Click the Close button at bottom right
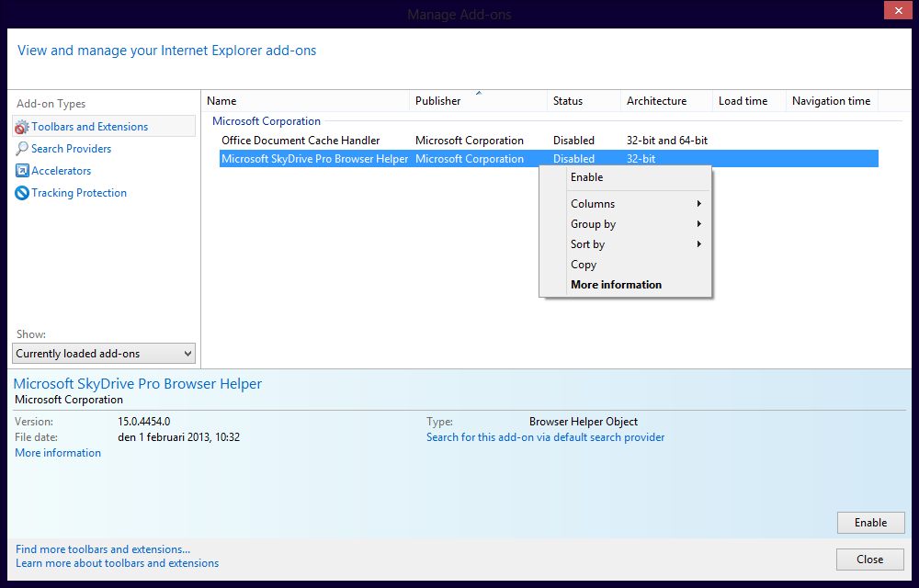The width and height of the screenshot is (919, 588). [x=869, y=560]
